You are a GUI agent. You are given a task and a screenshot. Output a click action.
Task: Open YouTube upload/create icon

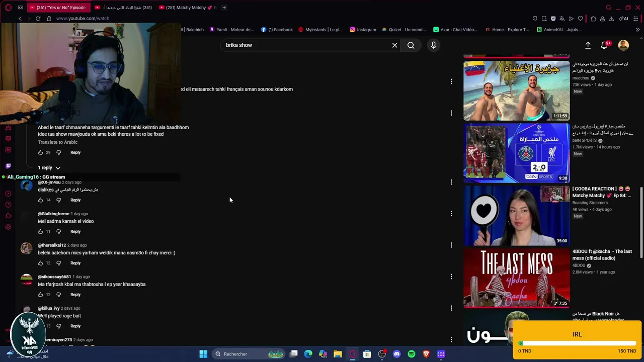pos(588,45)
